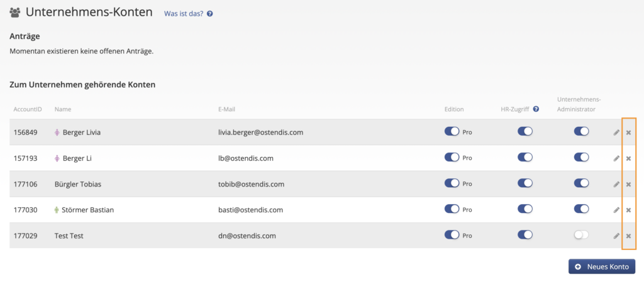Click help icon beside Was ist das?

pos(210,14)
